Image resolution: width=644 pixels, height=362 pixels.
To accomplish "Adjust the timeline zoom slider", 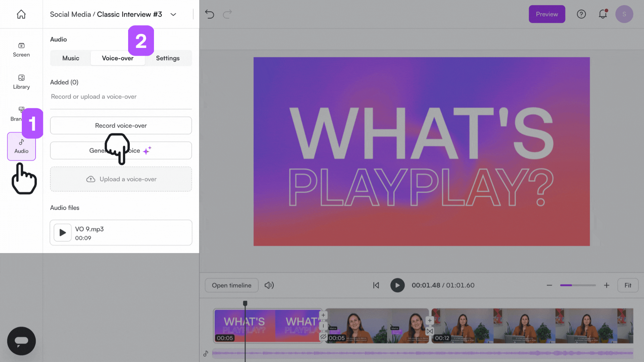I will pos(578,285).
